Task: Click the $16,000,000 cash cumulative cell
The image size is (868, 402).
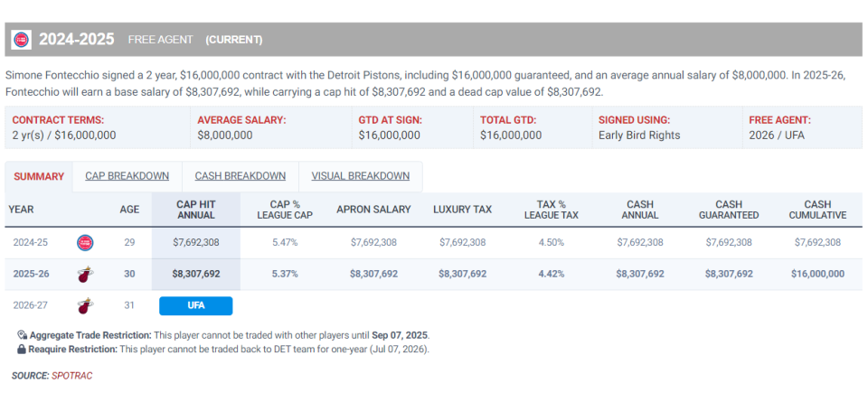Action: click(817, 274)
